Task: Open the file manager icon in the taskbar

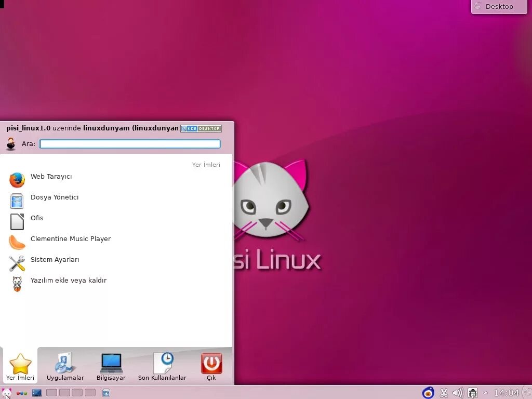Action: point(106,393)
